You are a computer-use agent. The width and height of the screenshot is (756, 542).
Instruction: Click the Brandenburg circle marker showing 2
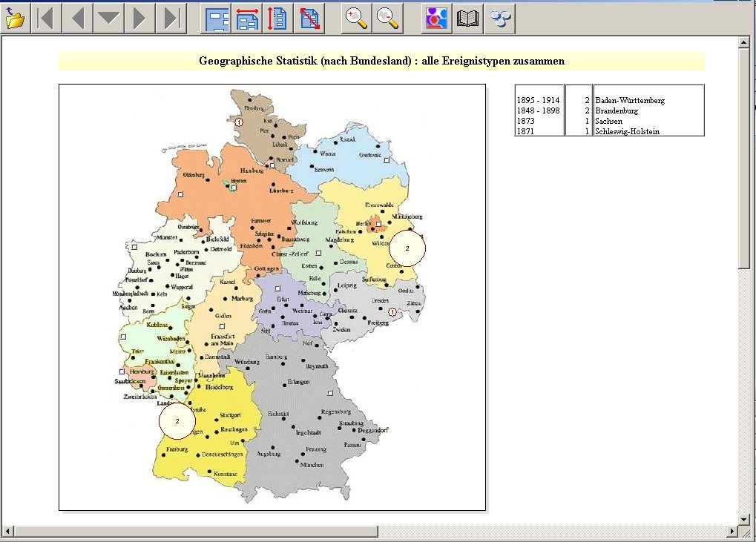click(x=407, y=248)
